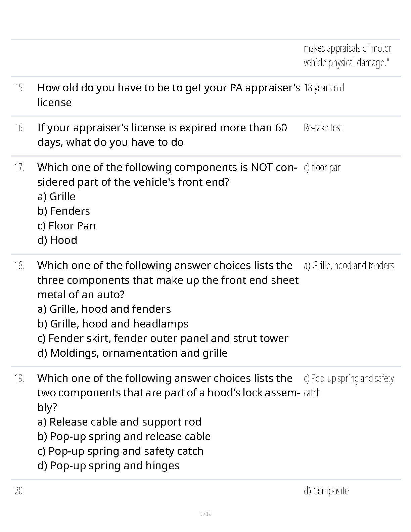Click question number 16
Screen dimensions: 411x532
19,128
